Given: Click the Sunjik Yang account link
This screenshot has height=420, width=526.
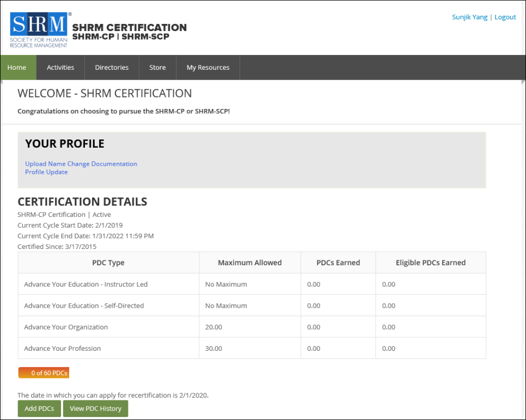Looking at the screenshot, I should pos(469,17).
